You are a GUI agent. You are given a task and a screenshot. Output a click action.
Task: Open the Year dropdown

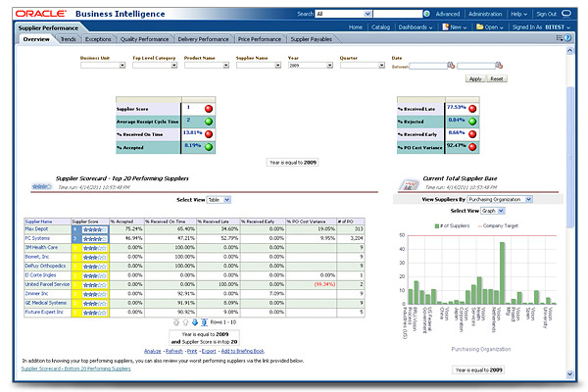click(x=329, y=66)
